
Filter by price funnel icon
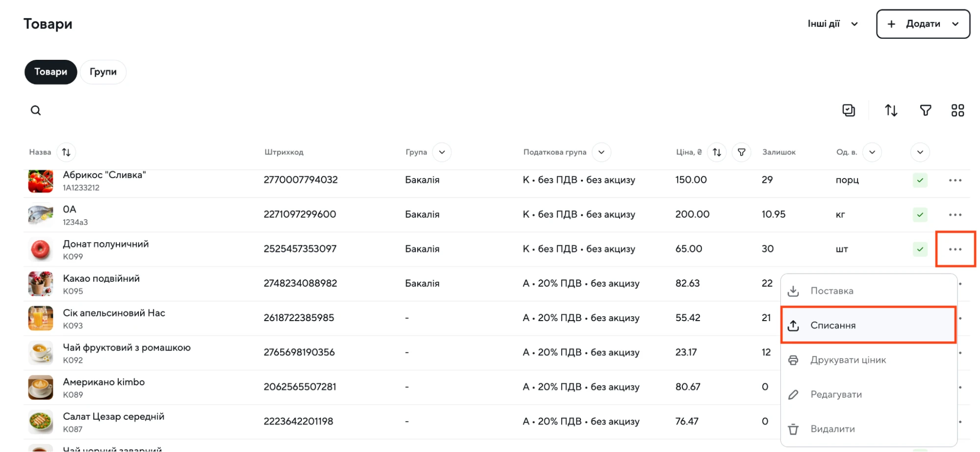[x=741, y=152]
